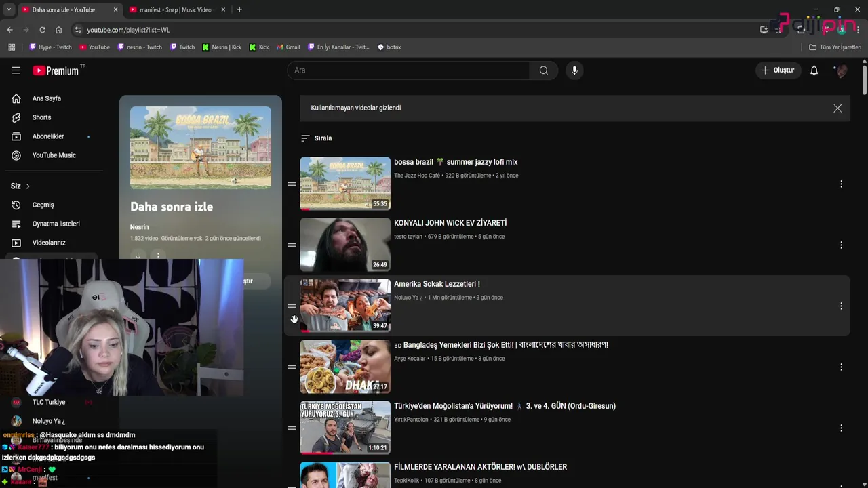
Task: Open Sırala sort dropdown
Action: (317, 138)
